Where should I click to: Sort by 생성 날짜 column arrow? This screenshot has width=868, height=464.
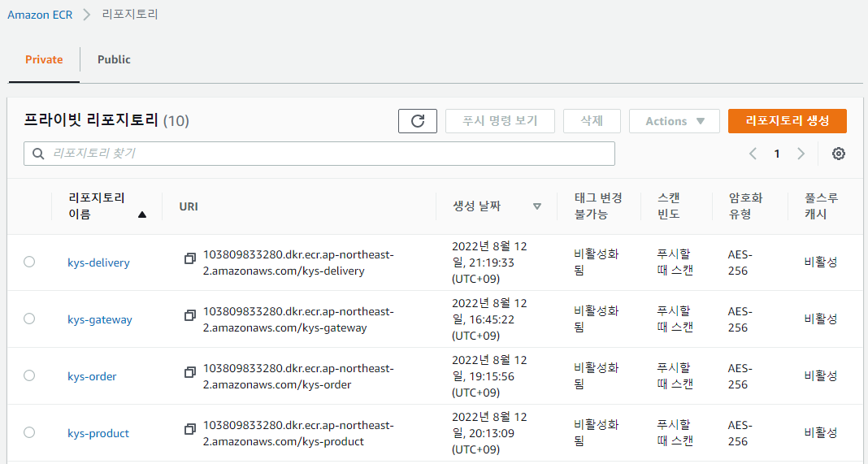coord(536,206)
